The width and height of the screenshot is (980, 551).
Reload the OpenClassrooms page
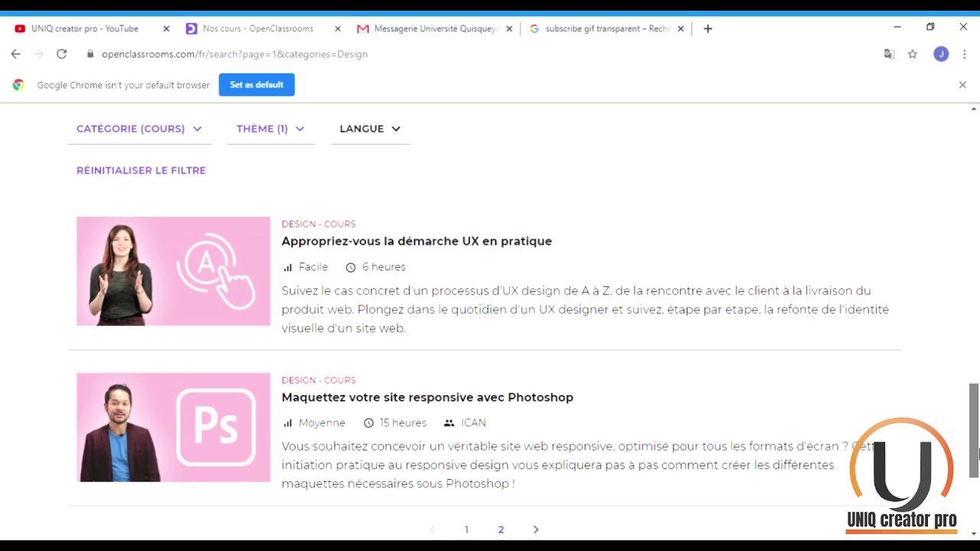(61, 54)
